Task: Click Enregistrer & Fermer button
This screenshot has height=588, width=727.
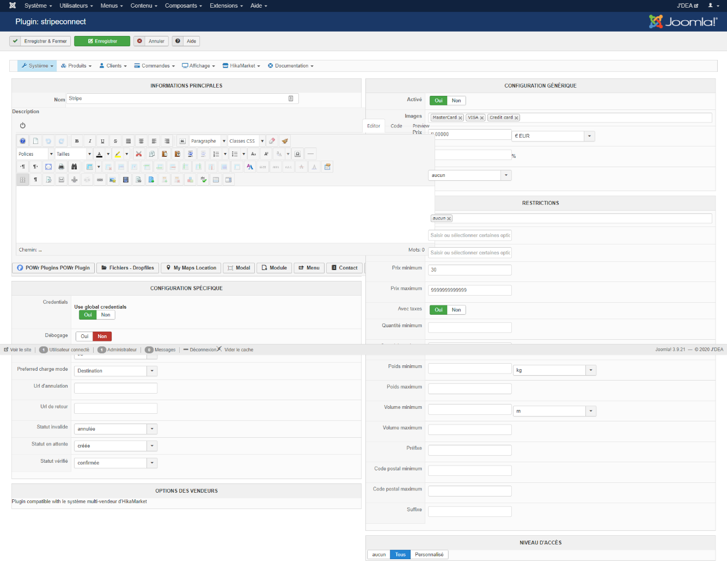Action: [x=40, y=41]
